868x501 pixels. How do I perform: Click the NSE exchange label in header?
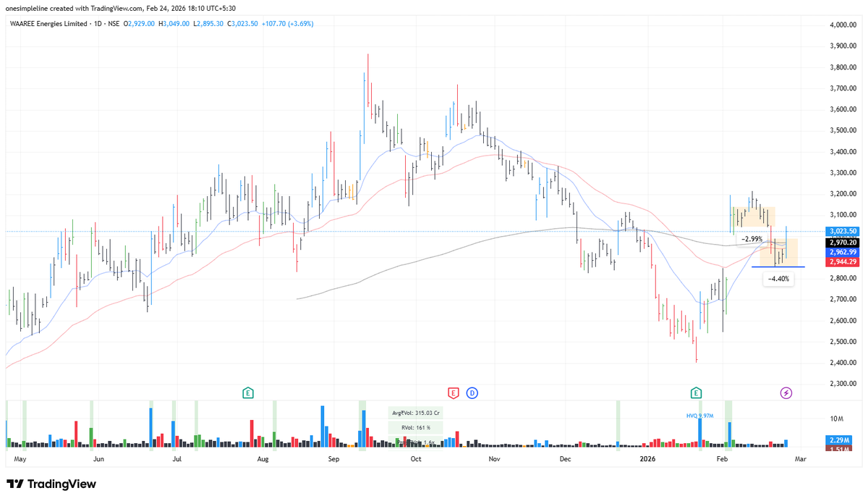point(113,24)
